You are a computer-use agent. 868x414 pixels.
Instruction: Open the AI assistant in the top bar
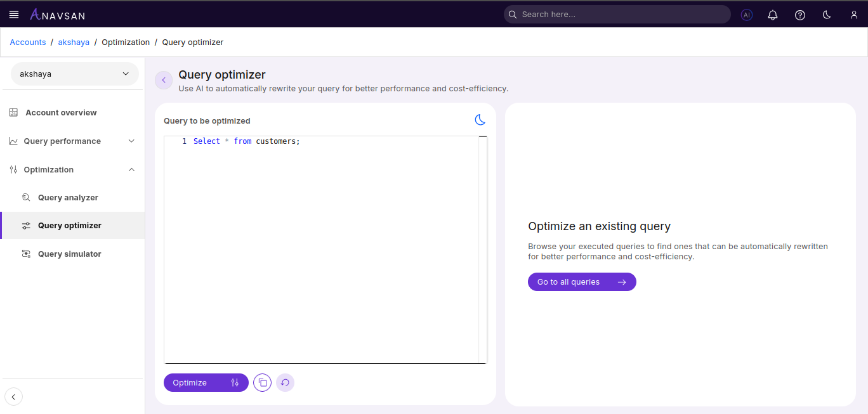tap(747, 14)
